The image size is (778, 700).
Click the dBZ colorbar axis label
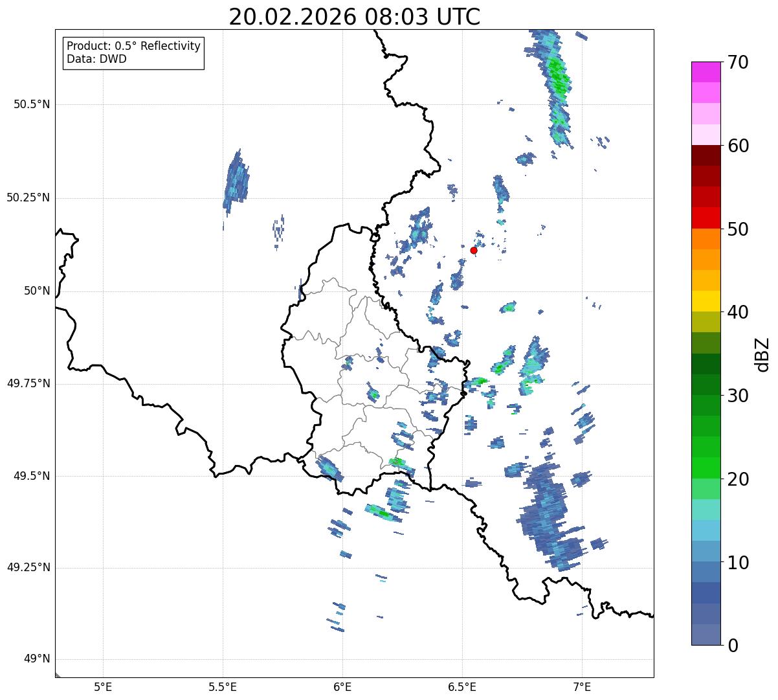[x=762, y=354]
